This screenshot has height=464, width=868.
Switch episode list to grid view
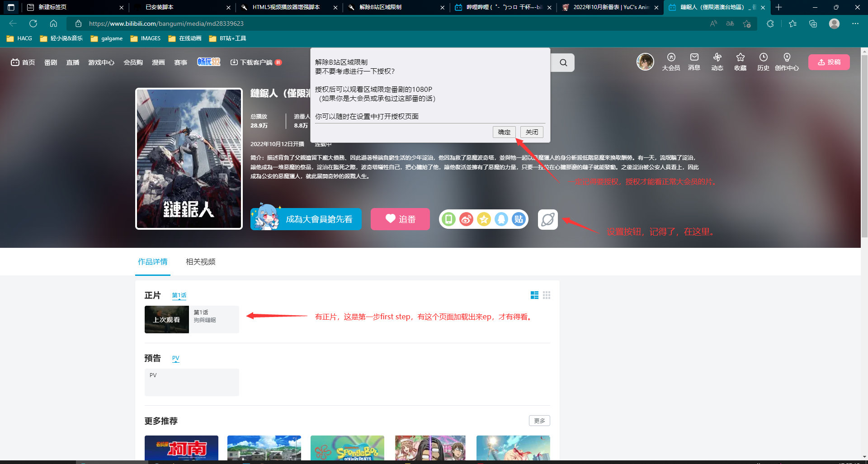click(x=547, y=295)
